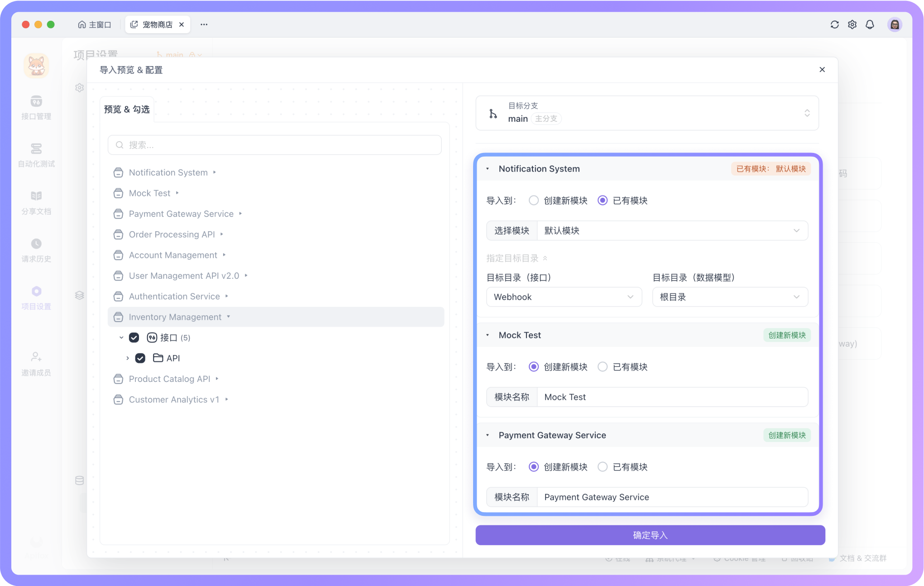Click the Inventory Management module icon
This screenshot has height=586, width=924.
pos(118,317)
